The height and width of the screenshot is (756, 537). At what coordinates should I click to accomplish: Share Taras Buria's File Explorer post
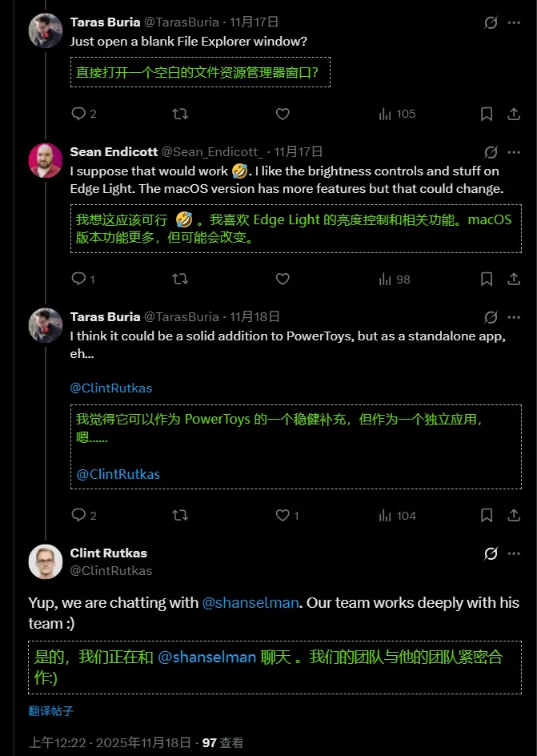click(x=514, y=114)
